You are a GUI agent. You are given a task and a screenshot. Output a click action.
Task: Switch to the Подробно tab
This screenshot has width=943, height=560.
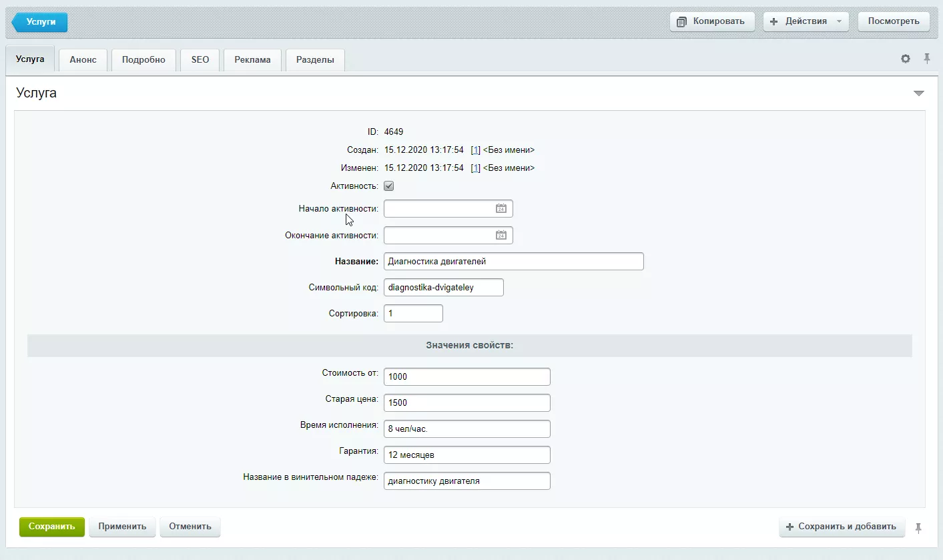point(143,59)
